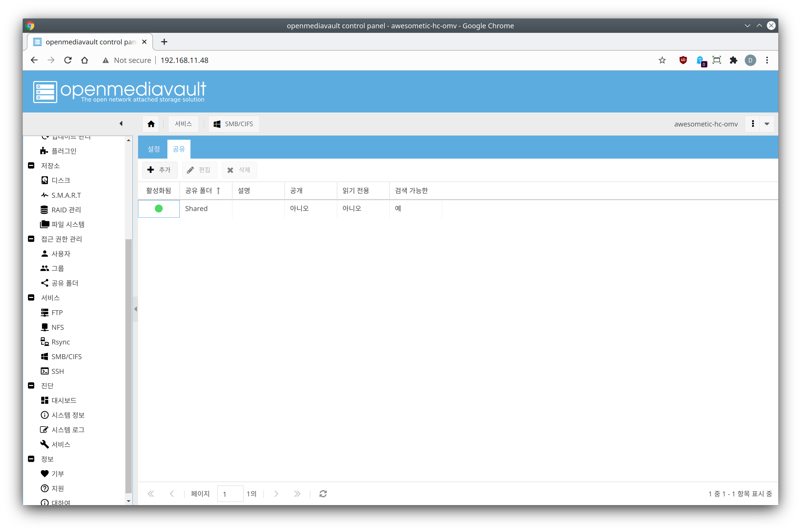Open 디스크 disks in sidebar

[56, 180]
